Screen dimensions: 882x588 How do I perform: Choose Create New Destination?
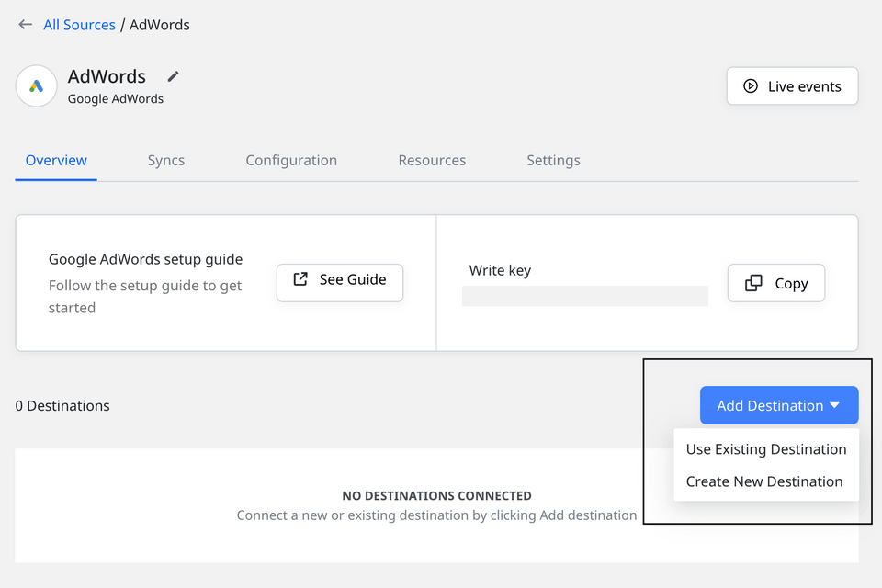(764, 481)
